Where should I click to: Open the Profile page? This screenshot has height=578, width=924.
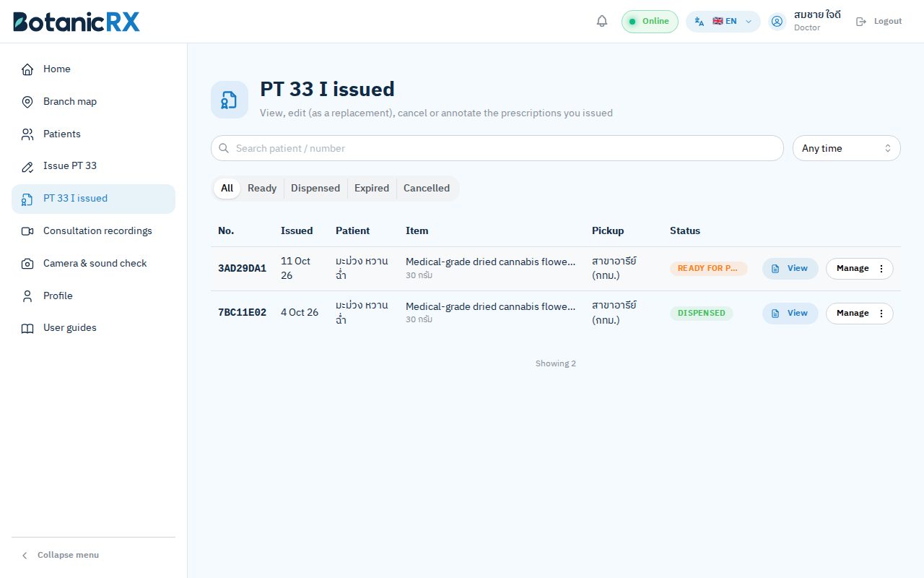[93, 296]
